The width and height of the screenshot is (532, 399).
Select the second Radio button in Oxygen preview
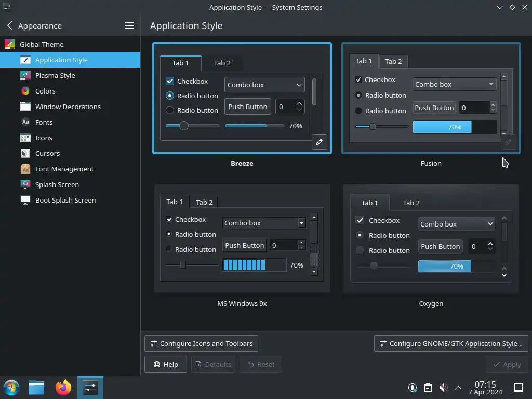point(360,250)
